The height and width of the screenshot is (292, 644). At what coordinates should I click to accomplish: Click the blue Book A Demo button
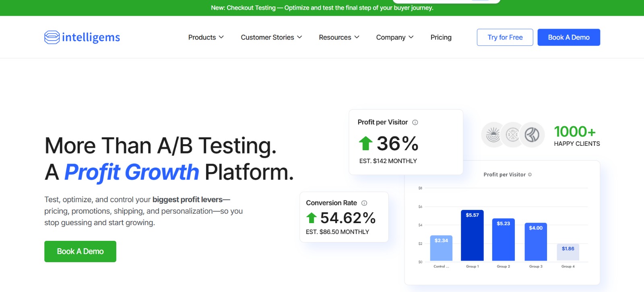click(x=569, y=37)
